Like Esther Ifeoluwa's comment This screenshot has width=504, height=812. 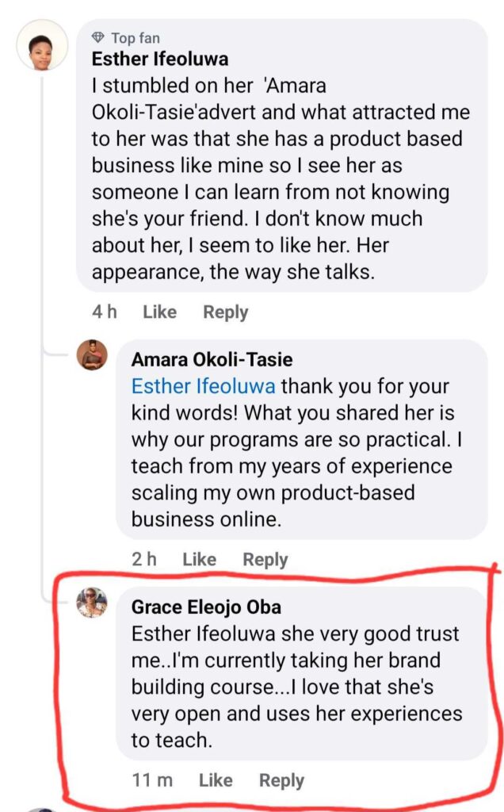click(x=159, y=312)
